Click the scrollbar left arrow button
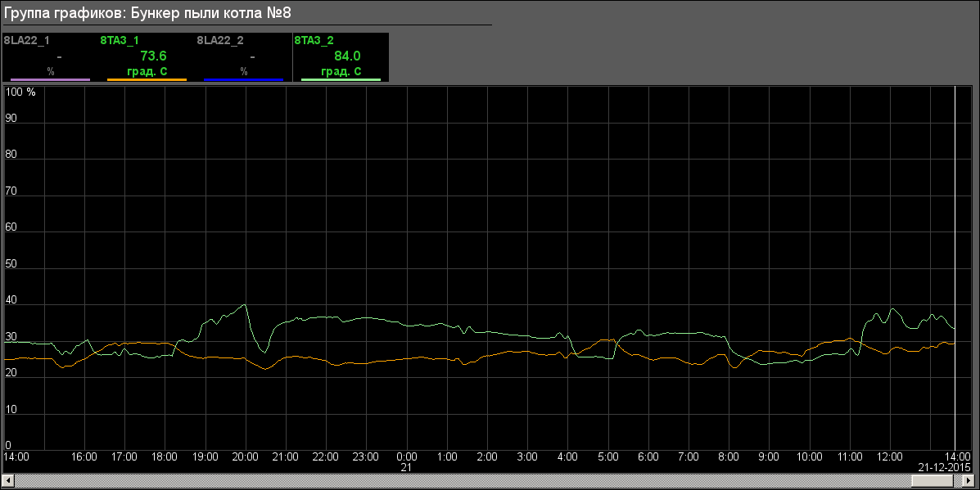The width and height of the screenshot is (980, 490). pos(7,480)
